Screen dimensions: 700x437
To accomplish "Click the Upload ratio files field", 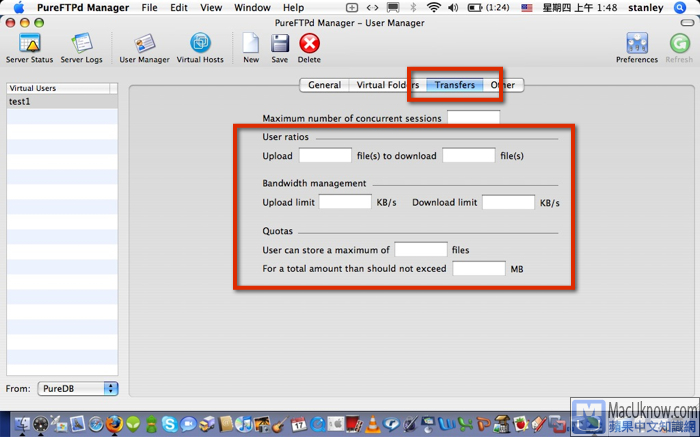I will [x=325, y=155].
